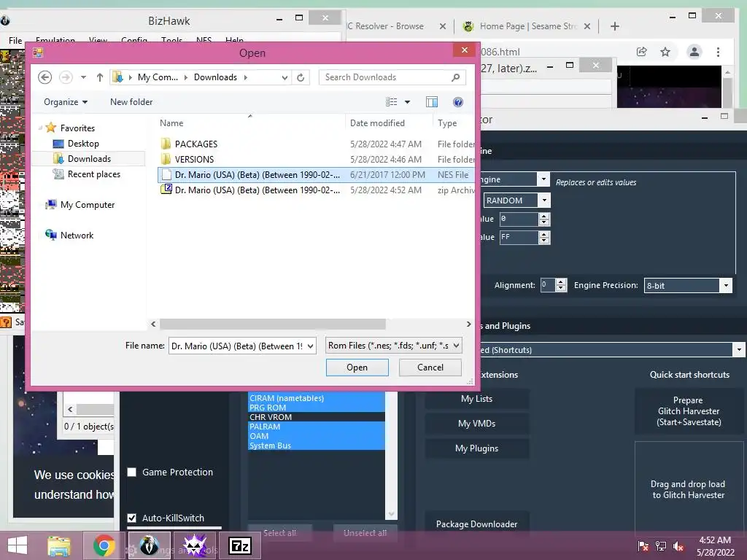Switch to Home Page Sesame Street tab

(x=527, y=26)
